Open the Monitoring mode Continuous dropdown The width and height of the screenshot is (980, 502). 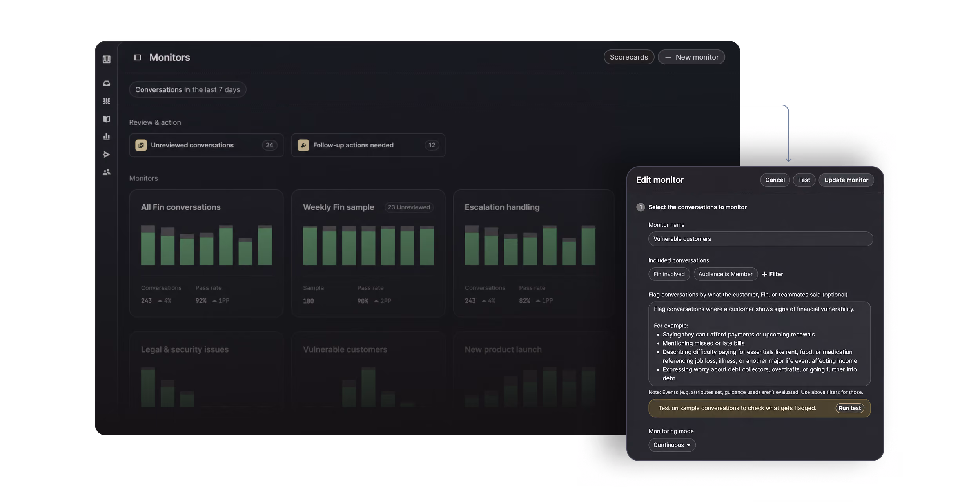[x=672, y=445]
